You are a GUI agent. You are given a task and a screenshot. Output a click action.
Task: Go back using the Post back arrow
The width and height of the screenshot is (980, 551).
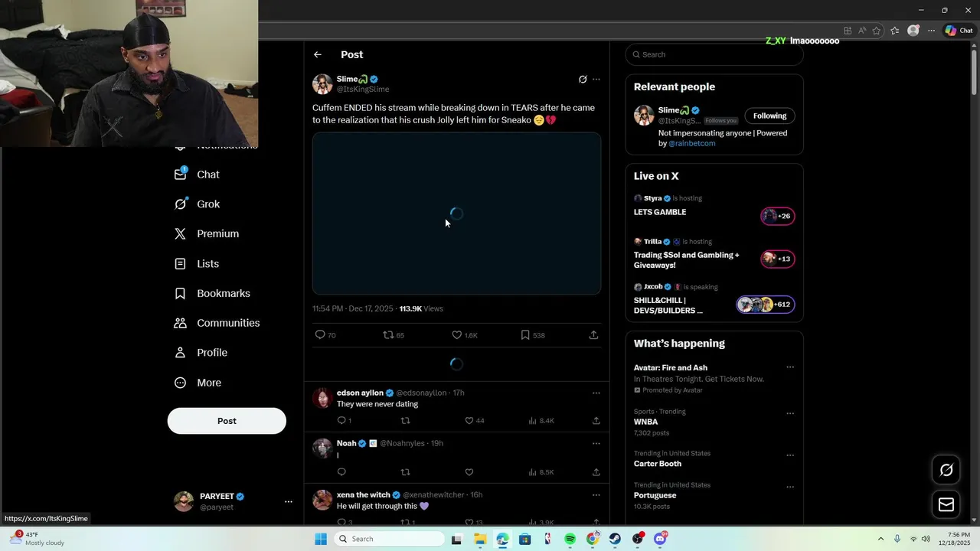pyautogui.click(x=318, y=54)
